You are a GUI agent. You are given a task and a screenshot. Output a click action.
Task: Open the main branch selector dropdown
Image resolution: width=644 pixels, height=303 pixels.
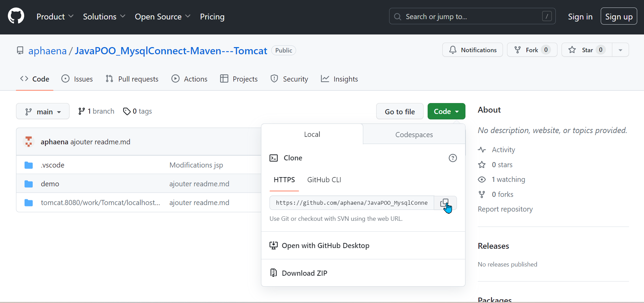[x=43, y=112]
